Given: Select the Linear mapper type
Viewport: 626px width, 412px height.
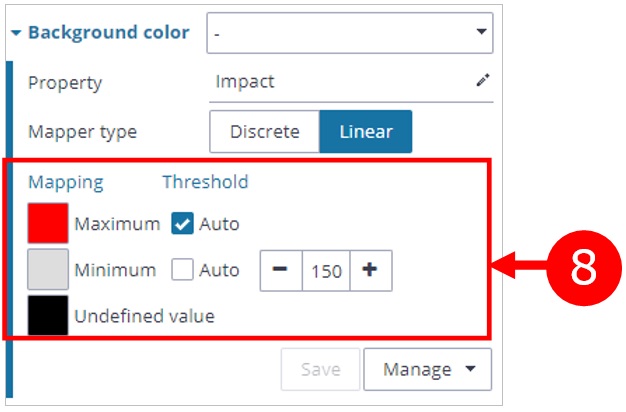Looking at the screenshot, I should (x=365, y=132).
